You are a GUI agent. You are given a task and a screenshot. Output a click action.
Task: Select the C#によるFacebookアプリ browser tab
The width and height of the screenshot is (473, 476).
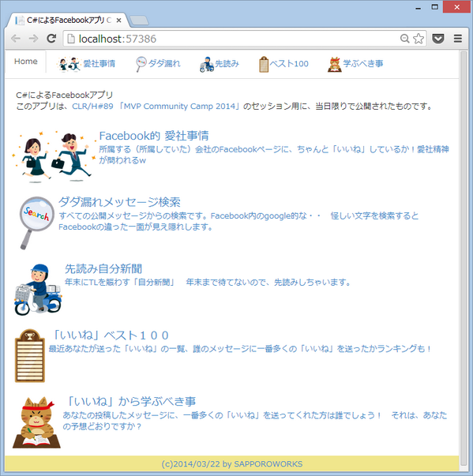(x=66, y=20)
